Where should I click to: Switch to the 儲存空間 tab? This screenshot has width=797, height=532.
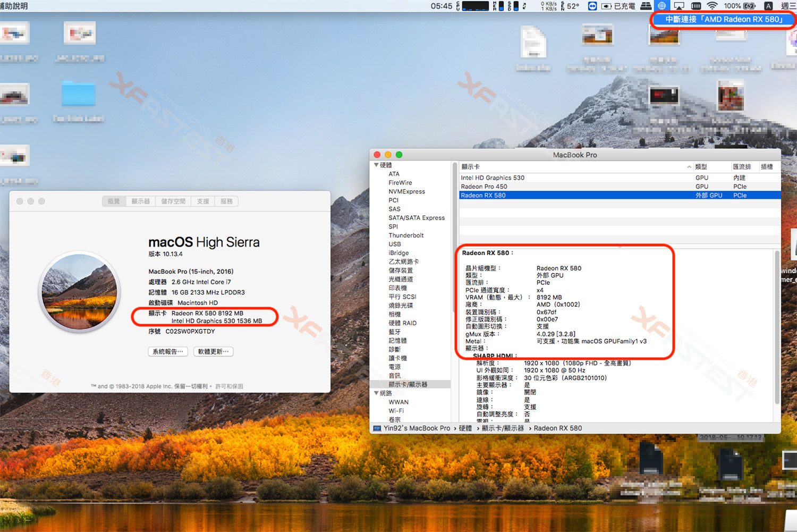click(x=173, y=201)
